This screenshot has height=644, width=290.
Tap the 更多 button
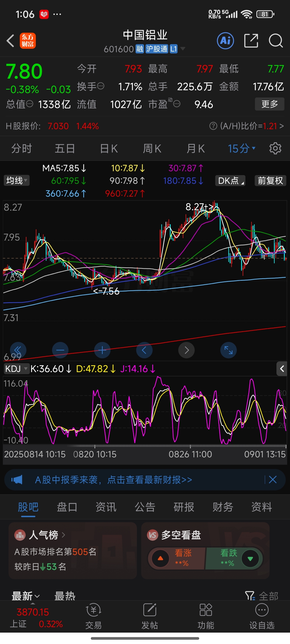point(270,104)
